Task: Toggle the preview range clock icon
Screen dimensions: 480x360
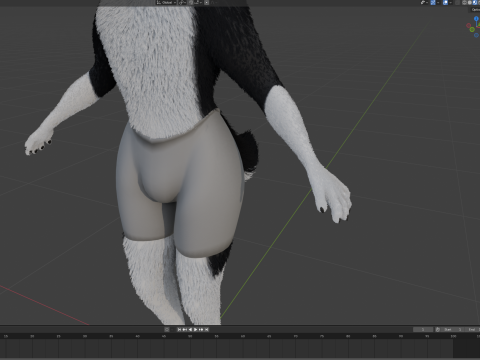Action: pos(437,329)
